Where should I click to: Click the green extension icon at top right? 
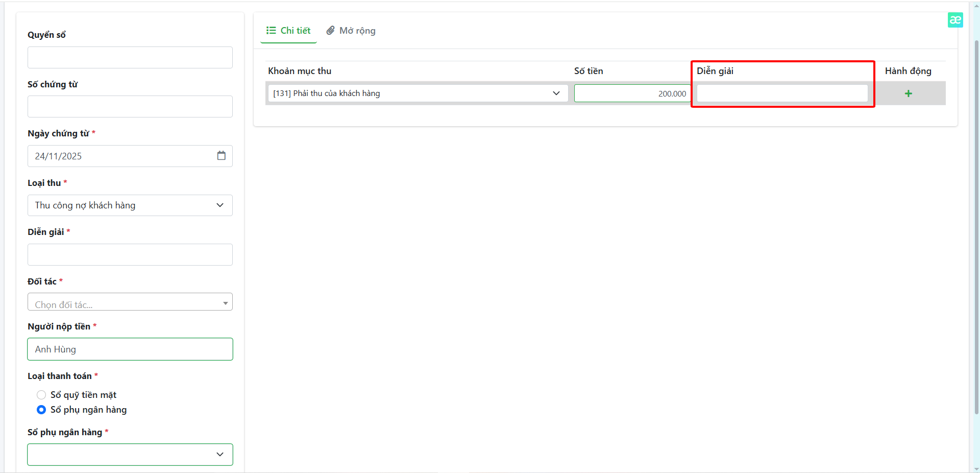[x=955, y=20]
